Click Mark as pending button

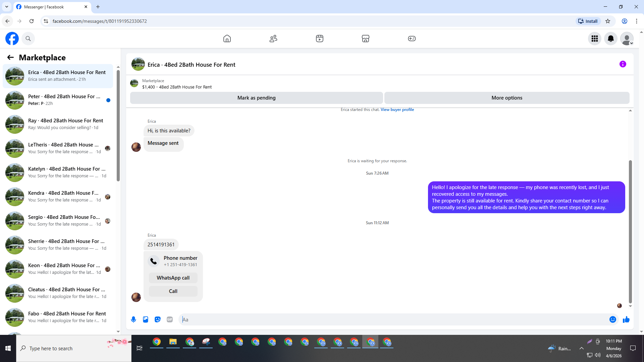[256, 98]
